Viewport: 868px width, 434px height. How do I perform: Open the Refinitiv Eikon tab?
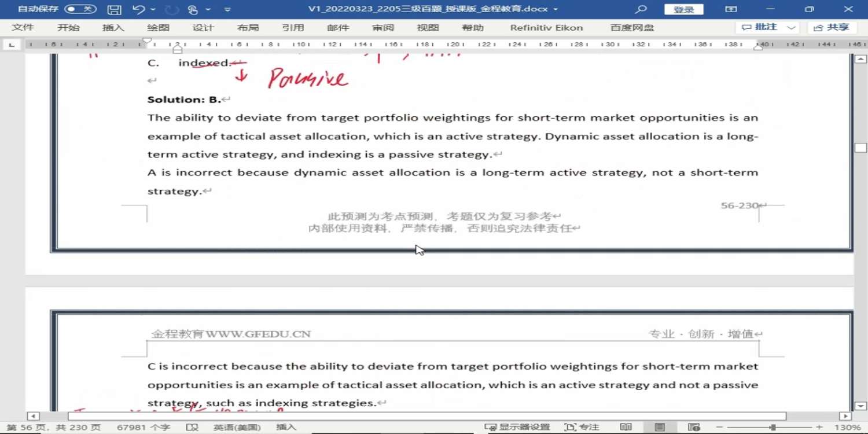click(x=547, y=28)
